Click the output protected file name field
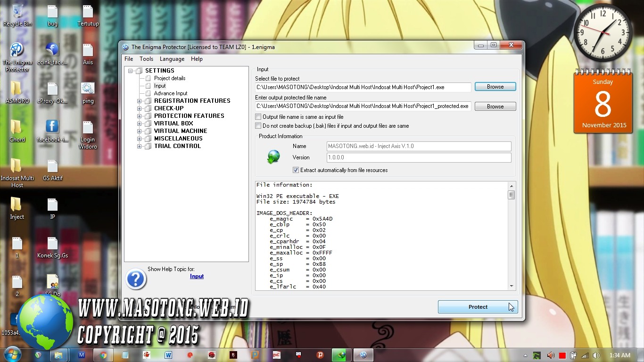The image size is (644, 362). tap(363, 106)
